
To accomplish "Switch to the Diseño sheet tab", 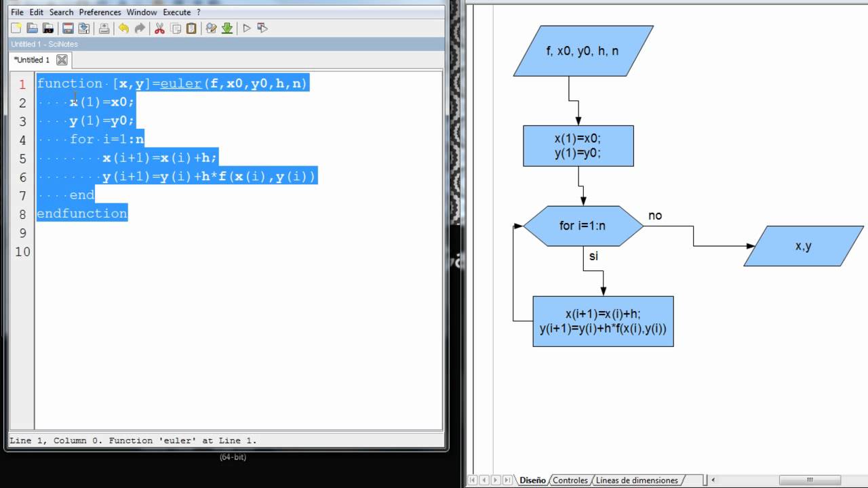I will [x=532, y=480].
